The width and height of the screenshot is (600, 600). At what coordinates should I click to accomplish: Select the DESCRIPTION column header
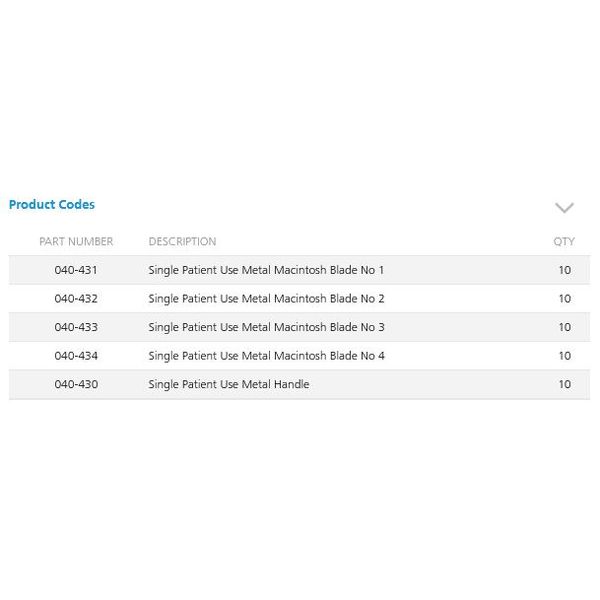click(x=182, y=241)
